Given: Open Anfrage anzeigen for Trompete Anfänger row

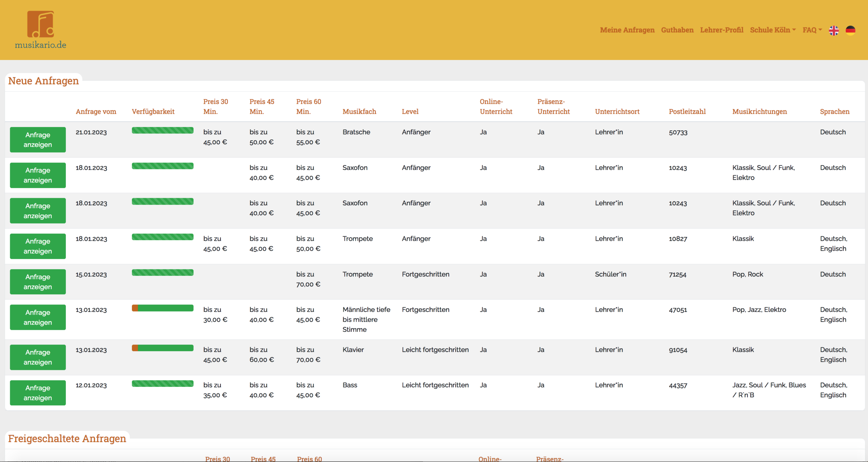Looking at the screenshot, I should point(38,246).
